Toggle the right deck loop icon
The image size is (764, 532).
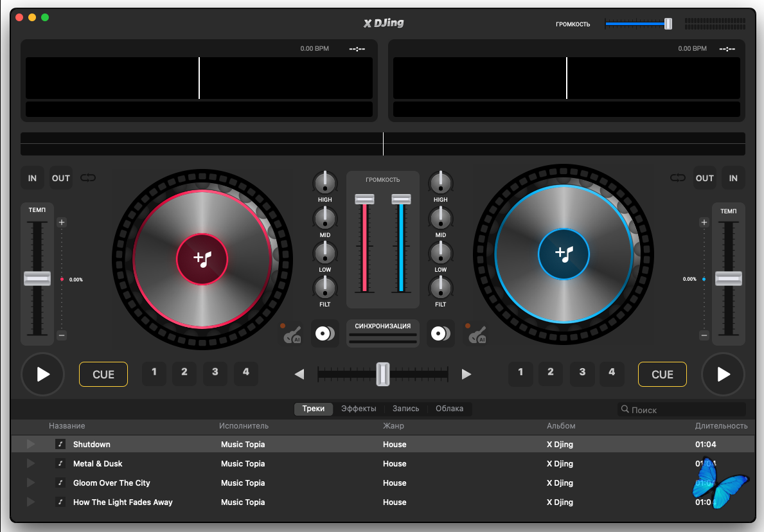[677, 178]
